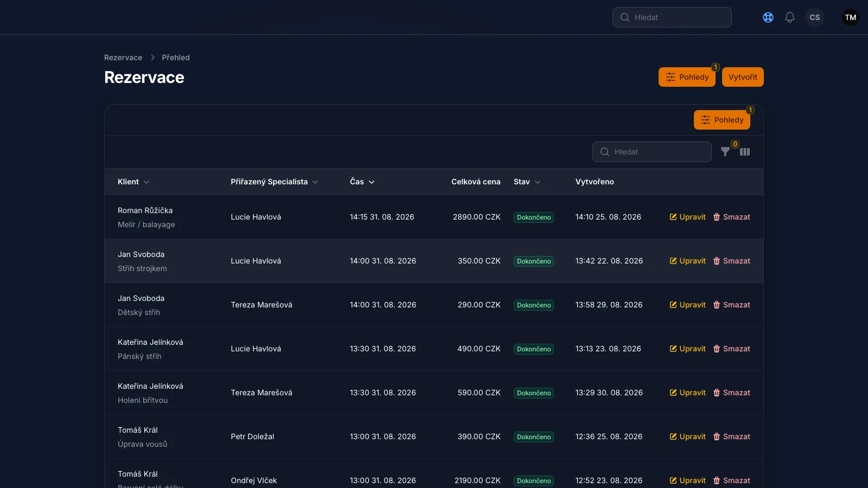Viewport: 868px width, 488px height.
Task: Sort by Stav column
Action: pyautogui.click(x=527, y=182)
